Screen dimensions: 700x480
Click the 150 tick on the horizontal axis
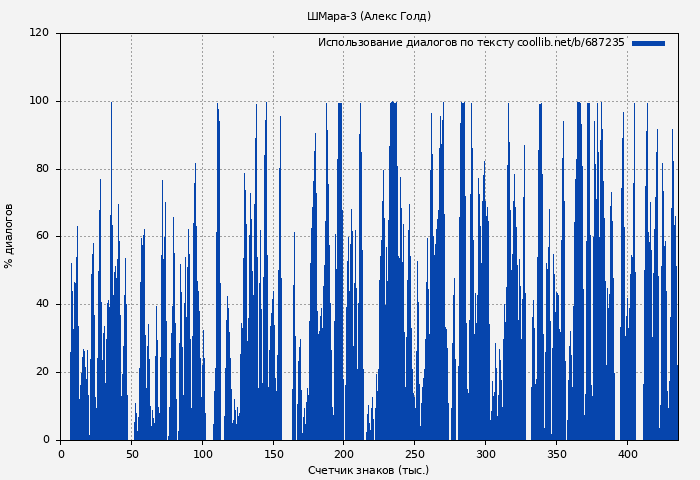(x=273, y=453)
